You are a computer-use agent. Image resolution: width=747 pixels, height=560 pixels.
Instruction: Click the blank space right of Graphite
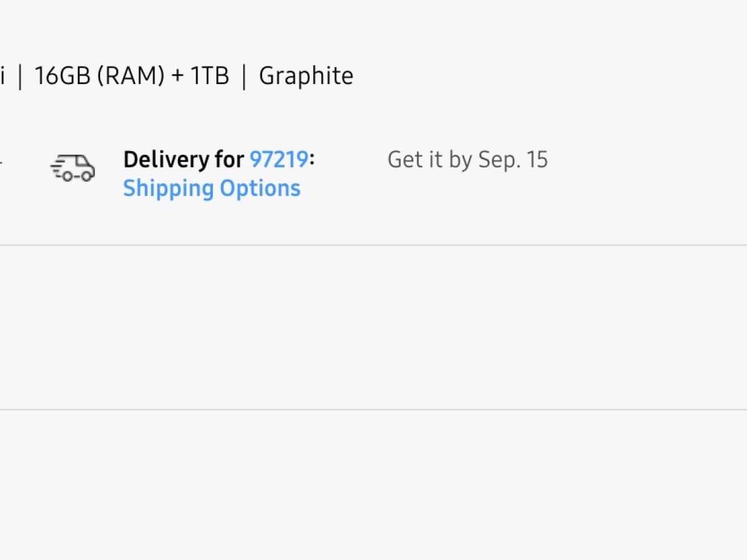(x=529, y=76)
